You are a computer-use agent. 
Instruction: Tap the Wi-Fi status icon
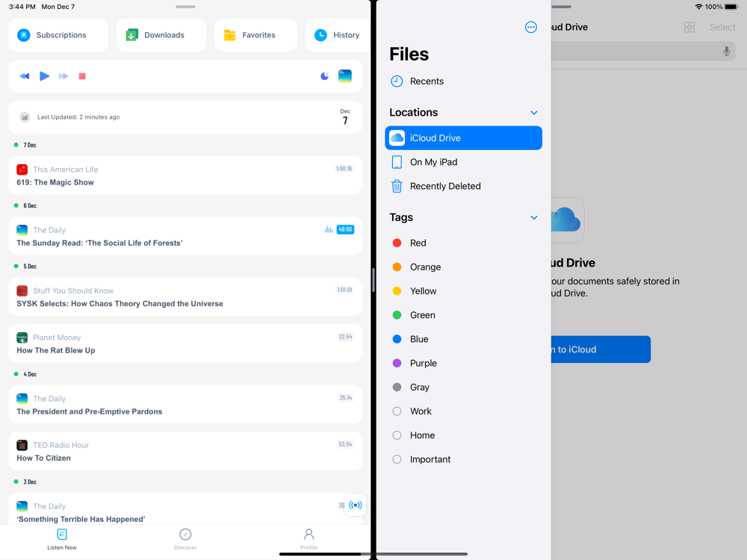tap(699, 7)
